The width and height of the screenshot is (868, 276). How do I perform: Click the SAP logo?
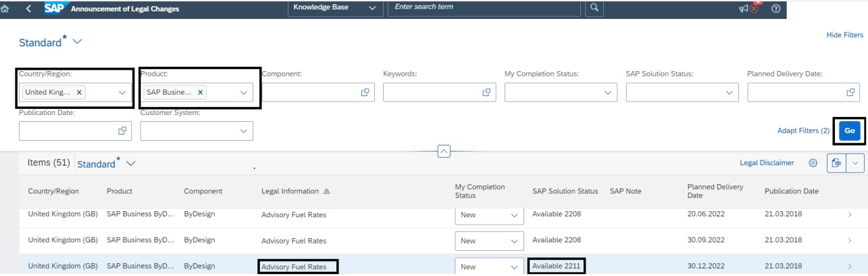(x=53, y=7)
